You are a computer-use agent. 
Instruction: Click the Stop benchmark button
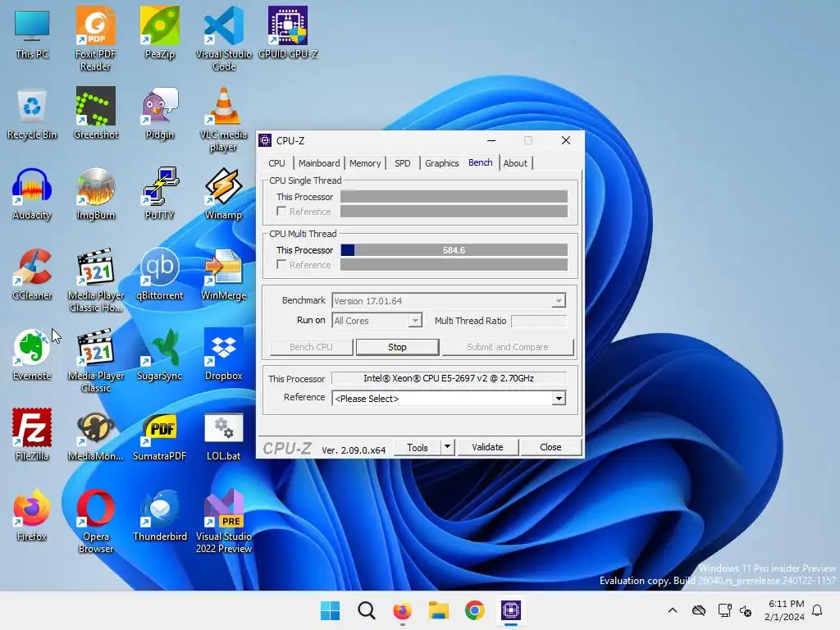tap(398, 347)
